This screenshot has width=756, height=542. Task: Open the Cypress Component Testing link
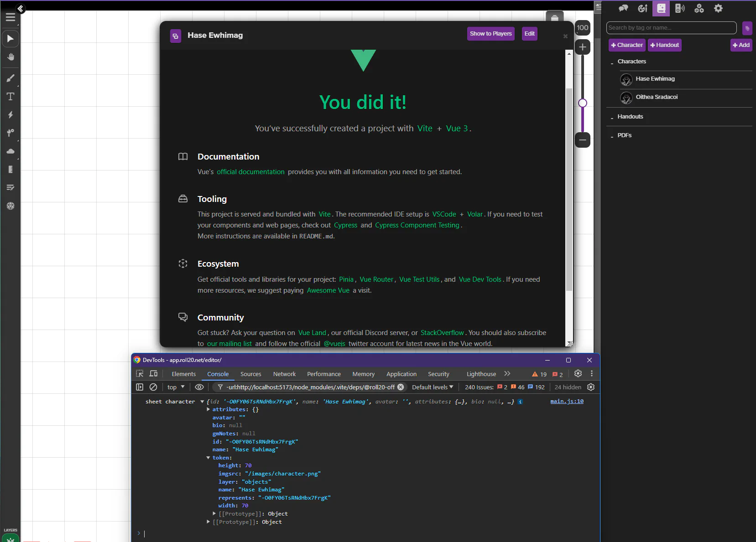(417, 225)
